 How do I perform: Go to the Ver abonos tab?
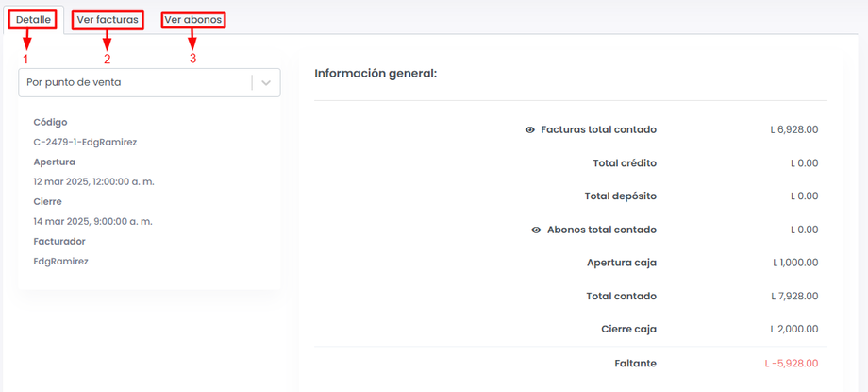[193, 20]
